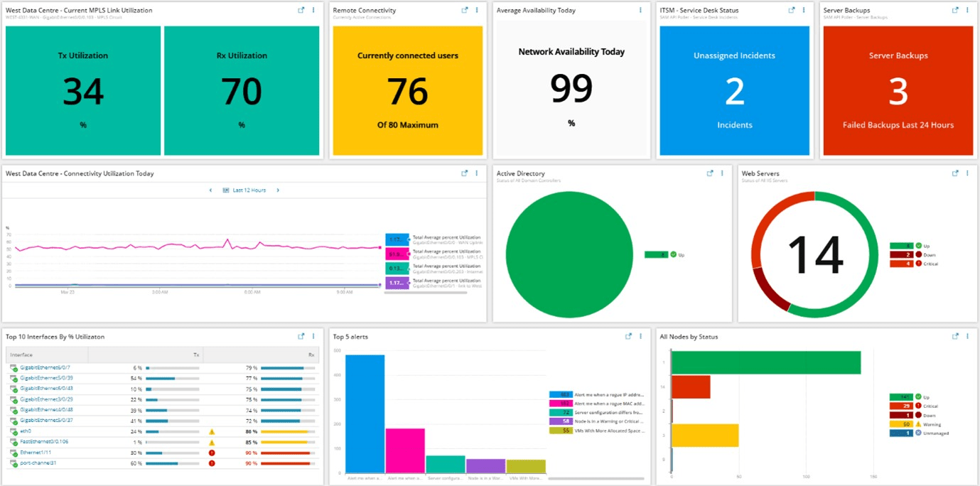Open the Last 12 Hours time range selector

249,190
